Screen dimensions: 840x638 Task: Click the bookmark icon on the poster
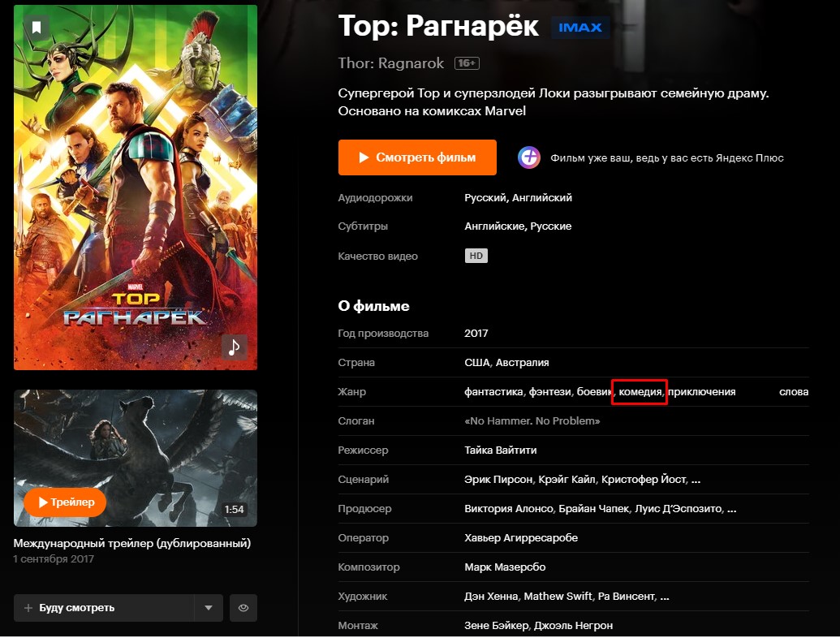tap(37, 28)
